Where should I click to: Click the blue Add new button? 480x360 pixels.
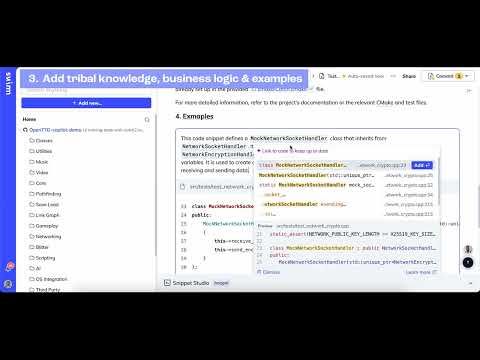coord(86,103)
